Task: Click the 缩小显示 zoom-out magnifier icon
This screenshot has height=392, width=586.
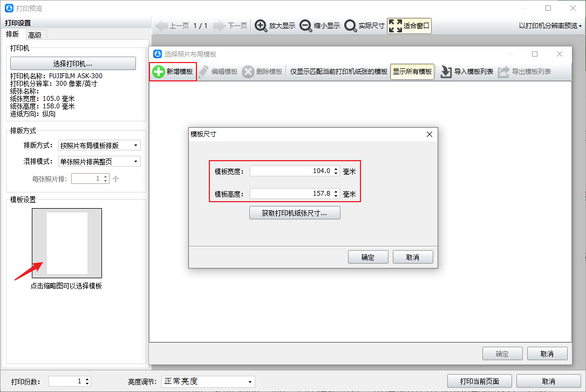Action: [x=306, y=26]
